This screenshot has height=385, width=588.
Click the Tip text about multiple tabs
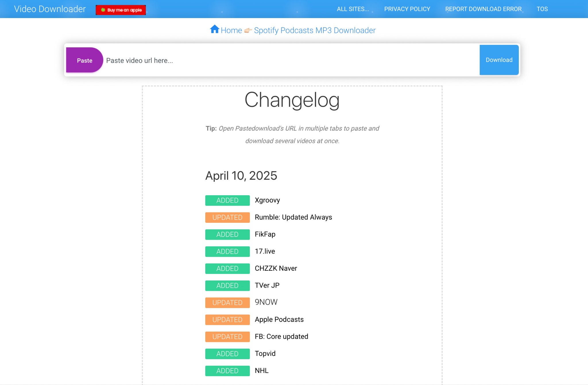(x=292, y=134)
